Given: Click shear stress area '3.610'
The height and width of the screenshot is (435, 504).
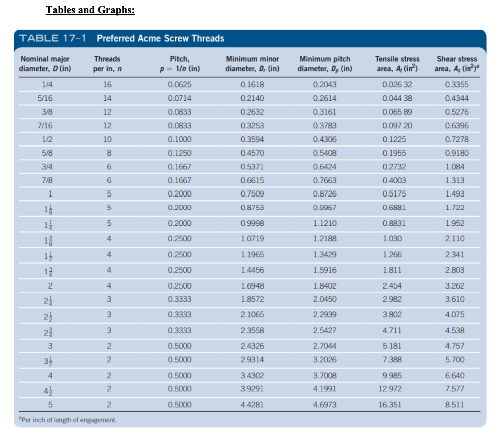Looking at the screenshot, I should pos(455,299).
